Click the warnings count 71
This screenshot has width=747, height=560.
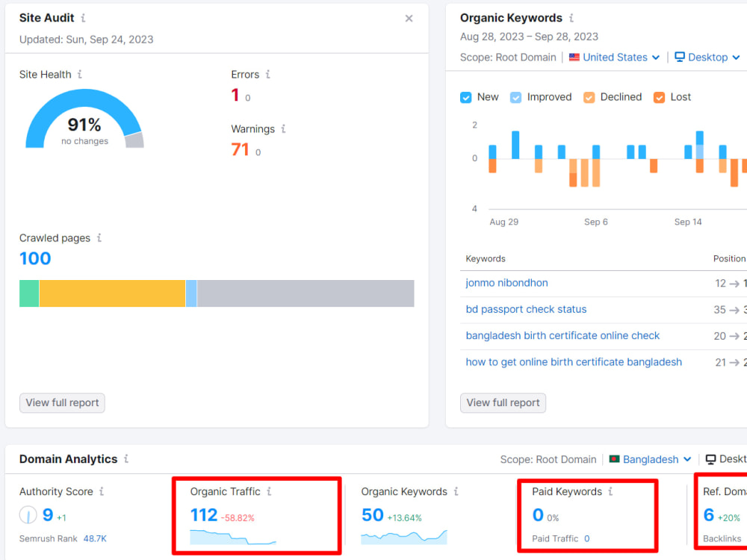pos(240,149)
